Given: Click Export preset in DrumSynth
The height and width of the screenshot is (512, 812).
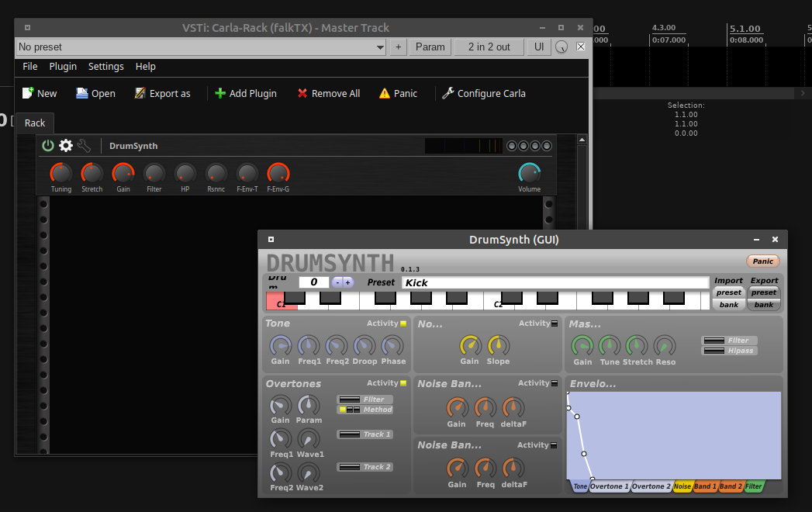Looking at the screenshot, I should point(763,292).
